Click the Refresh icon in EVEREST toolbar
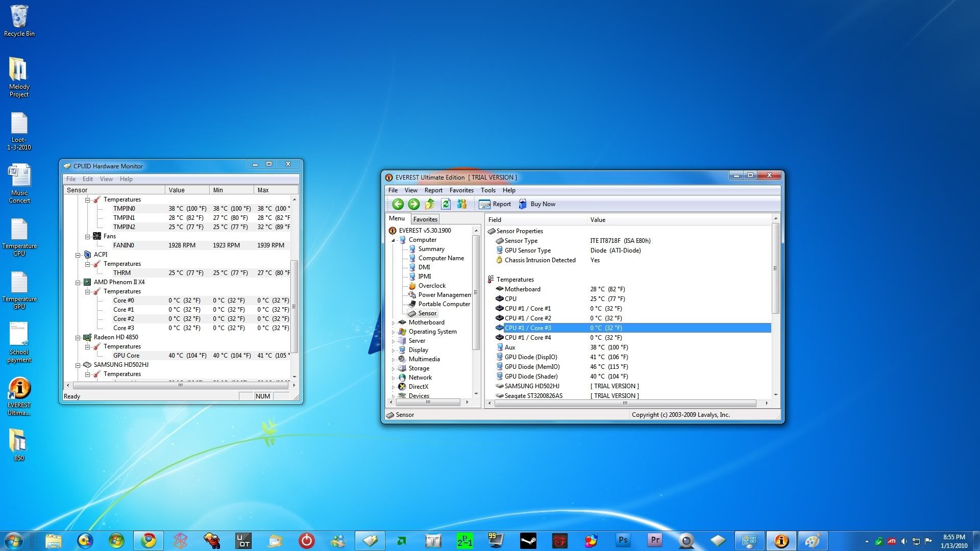 (446, 204)
